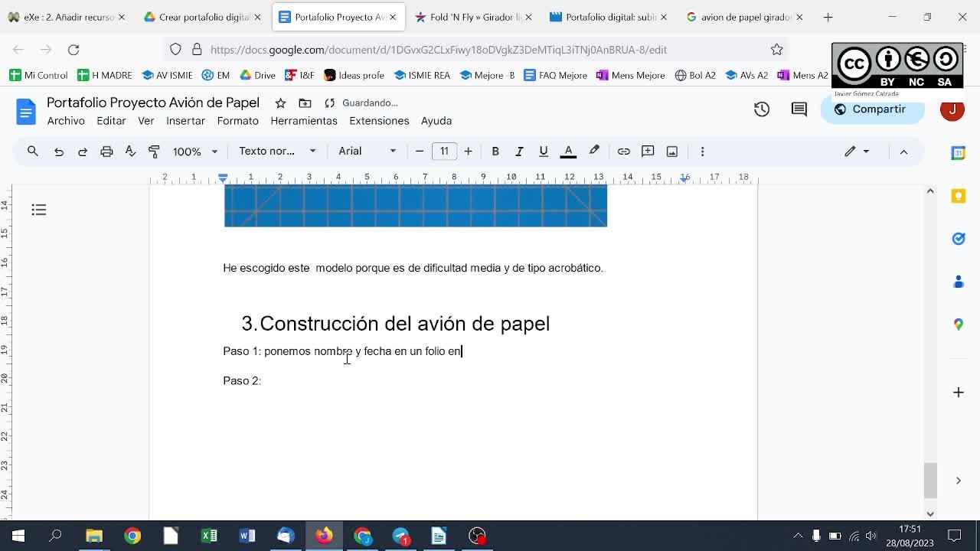980x551 pixels.
Task: Toggle bold formatting
Action: pyautogui.click(x=495, y=152)
